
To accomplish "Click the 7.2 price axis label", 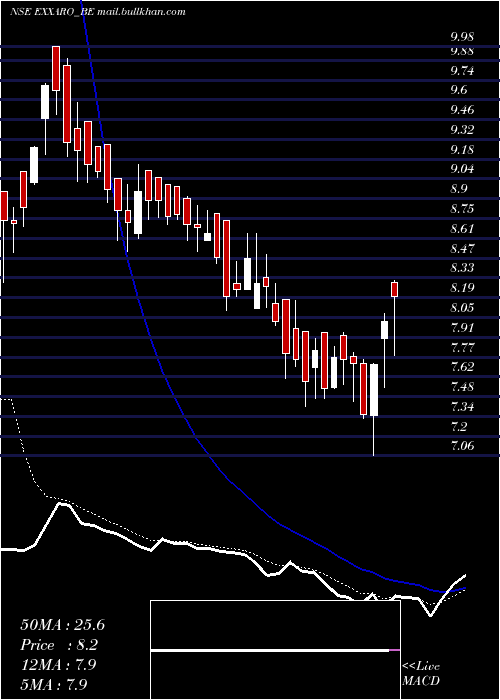I will pos(458,426).
